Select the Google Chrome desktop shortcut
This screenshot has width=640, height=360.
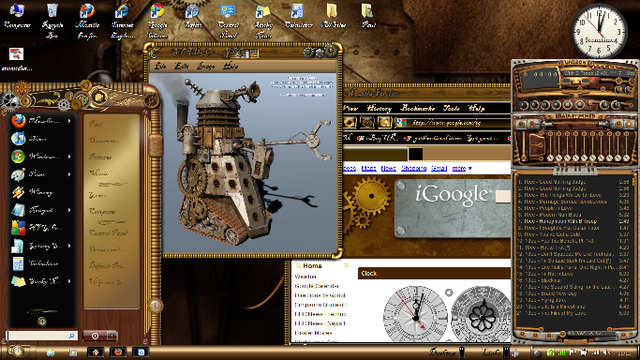click(158, 20)
